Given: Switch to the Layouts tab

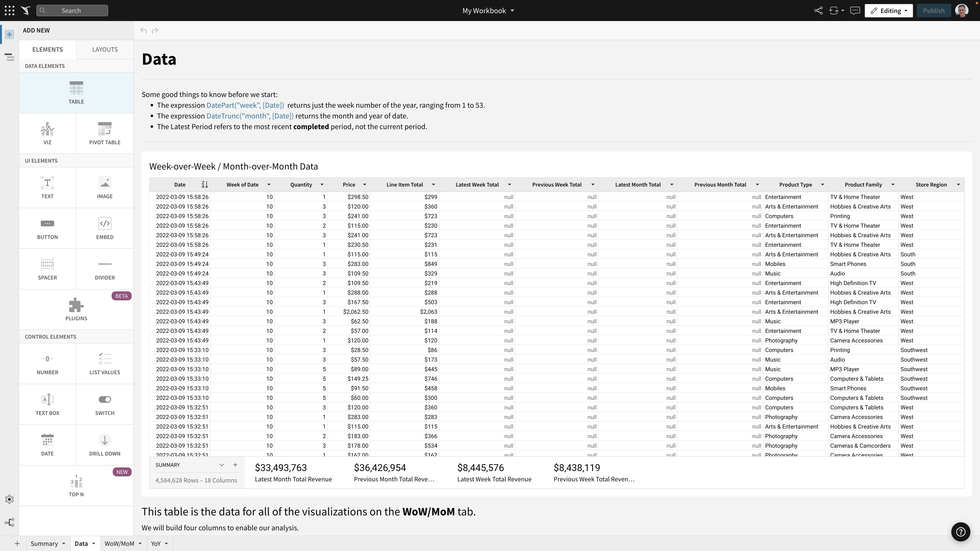Looking at the screenshot, I should (105, 49).
